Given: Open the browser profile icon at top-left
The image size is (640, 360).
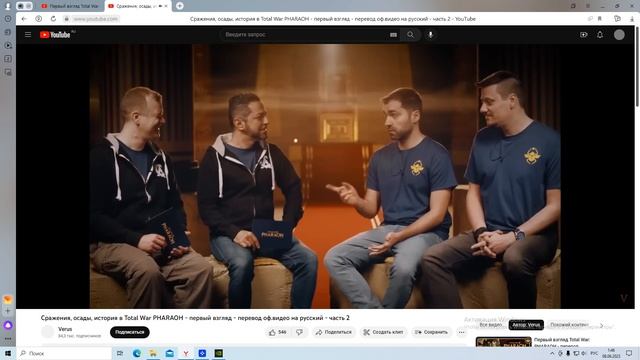Looking at the screenshot, I should (x=7, y=6).
